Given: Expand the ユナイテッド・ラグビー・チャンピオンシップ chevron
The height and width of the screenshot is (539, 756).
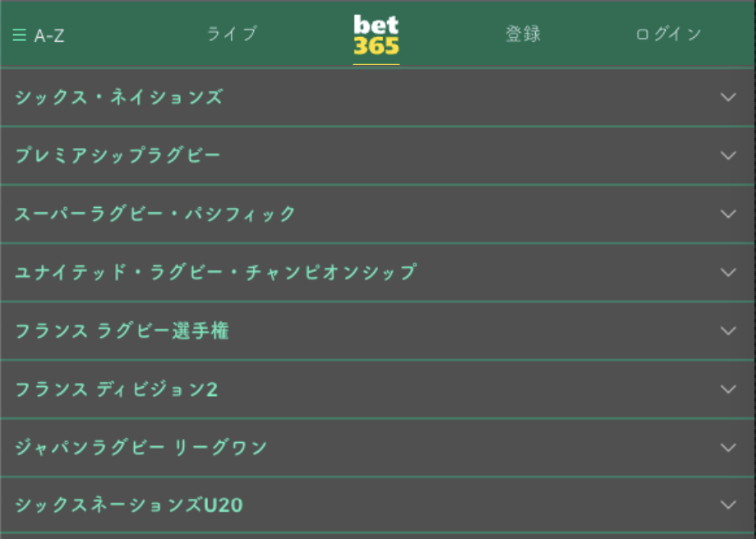Looking at the screenshot, I should click(x=728, y=272).
